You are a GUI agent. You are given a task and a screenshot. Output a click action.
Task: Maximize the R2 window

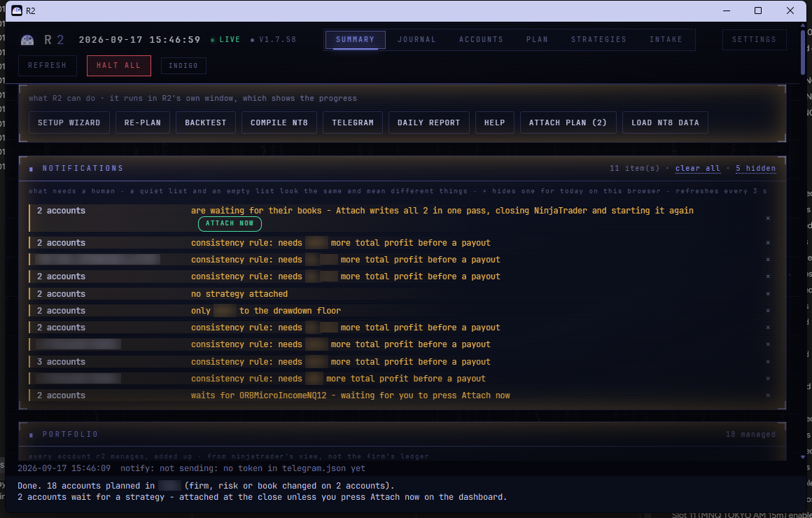758,11
